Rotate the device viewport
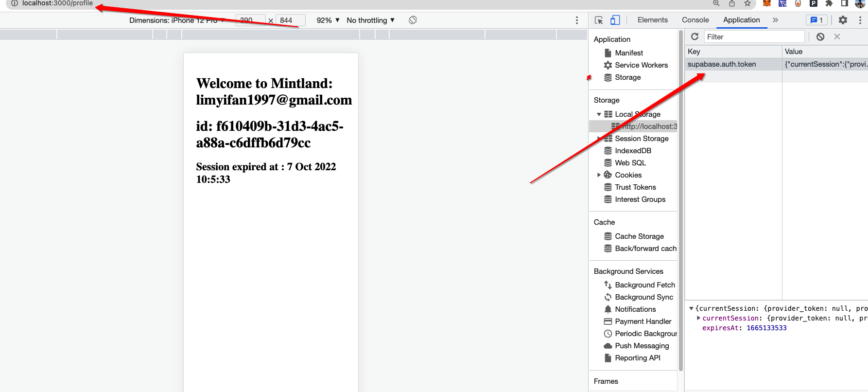This screenshot has height=392, width=868. [413, 20]
